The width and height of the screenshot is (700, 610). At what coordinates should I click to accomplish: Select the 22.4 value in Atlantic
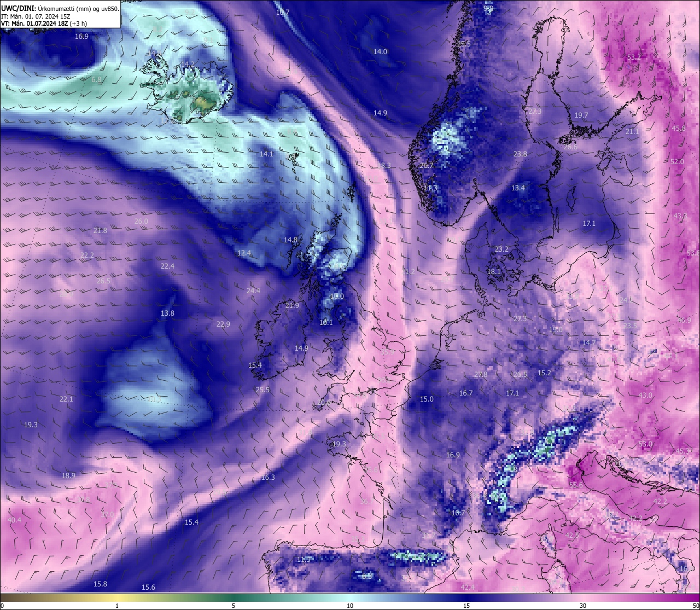tap(167, 266)
